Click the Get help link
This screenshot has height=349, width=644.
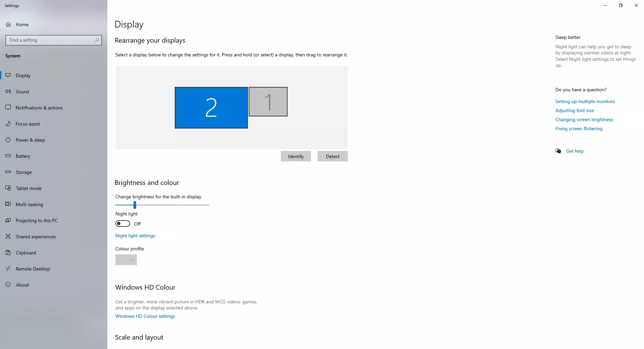click(x=575, y=151)
